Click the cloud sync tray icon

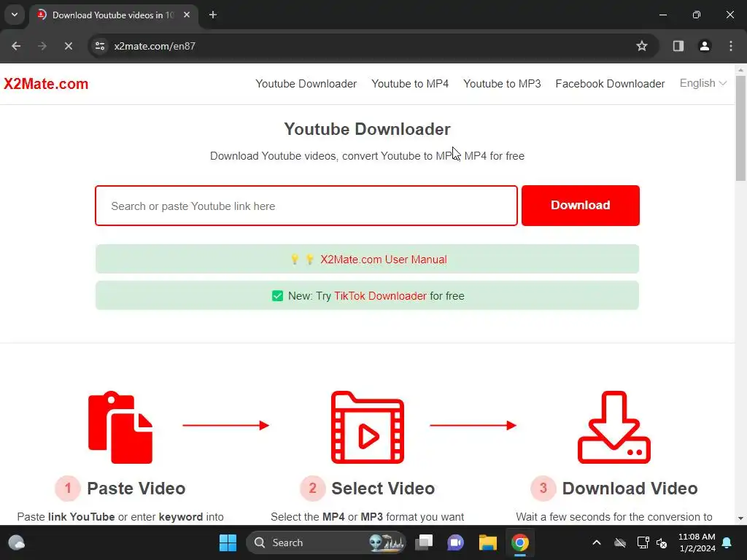[620, 542]
